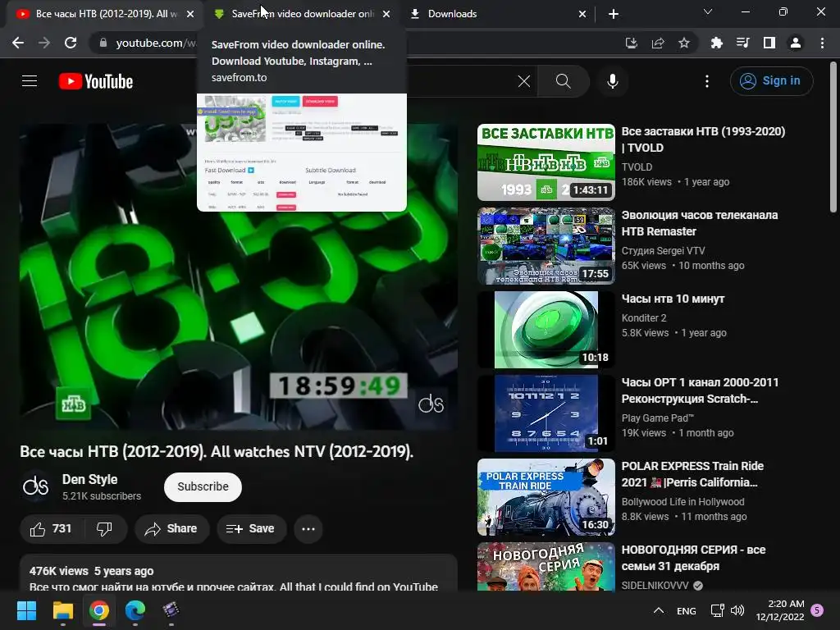Open the Den Style channel name link

pyautogui.click(x=89, y=479)
